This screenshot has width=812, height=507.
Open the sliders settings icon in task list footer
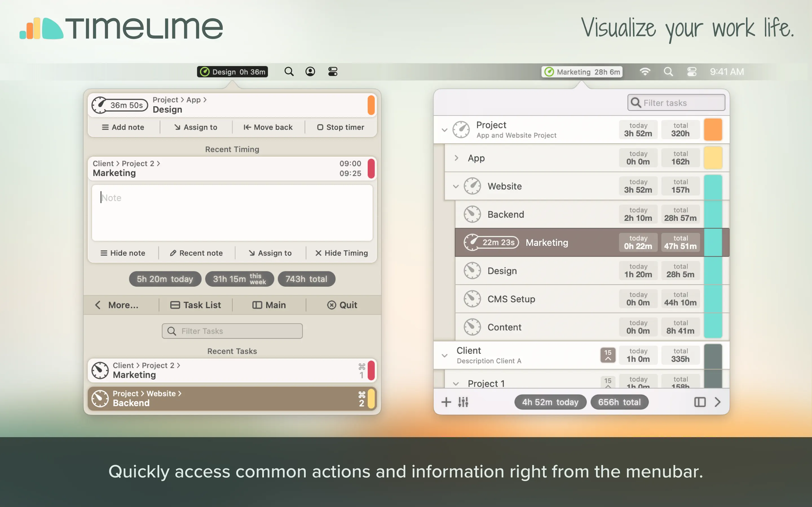tap(463, 402)
